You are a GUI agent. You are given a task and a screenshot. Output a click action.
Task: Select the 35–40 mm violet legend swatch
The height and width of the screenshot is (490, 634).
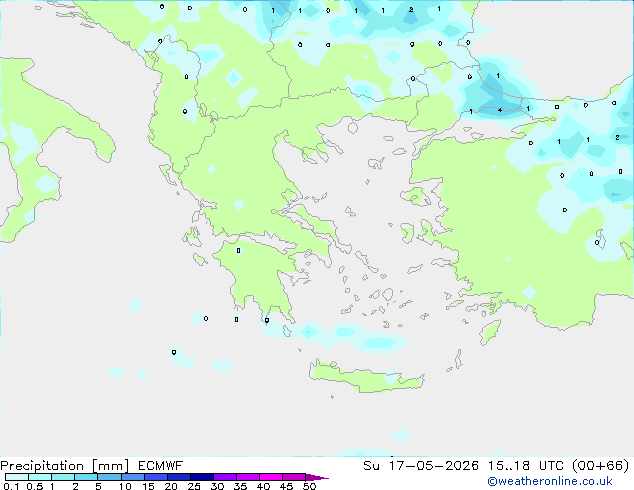(247, 477)
